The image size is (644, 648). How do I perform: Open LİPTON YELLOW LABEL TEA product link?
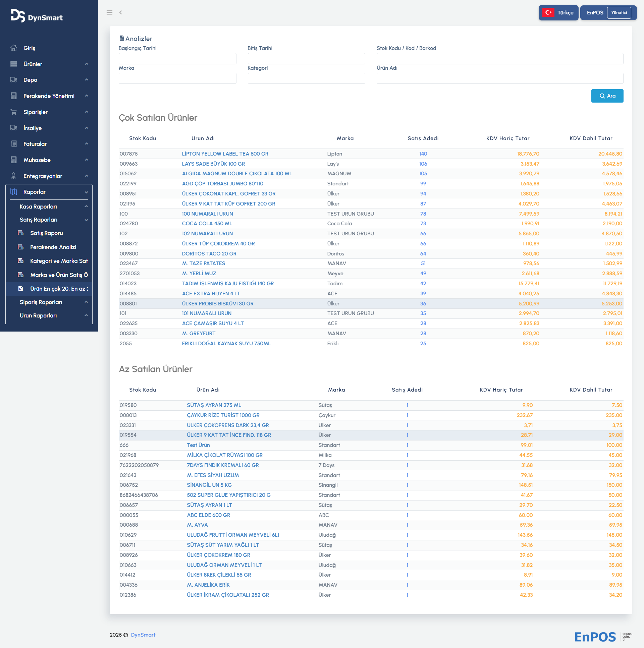point(225,154)
